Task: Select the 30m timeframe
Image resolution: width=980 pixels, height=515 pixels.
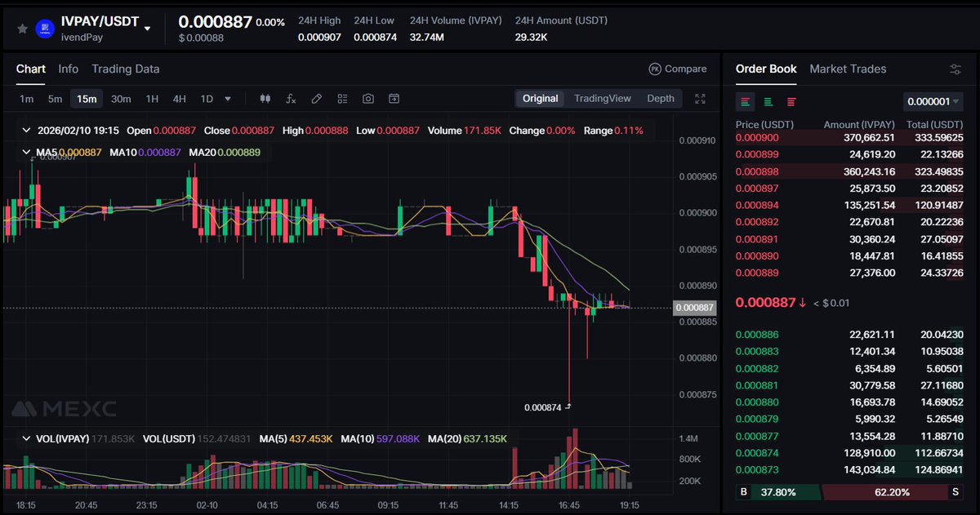Action: click(x=121, y=99)
